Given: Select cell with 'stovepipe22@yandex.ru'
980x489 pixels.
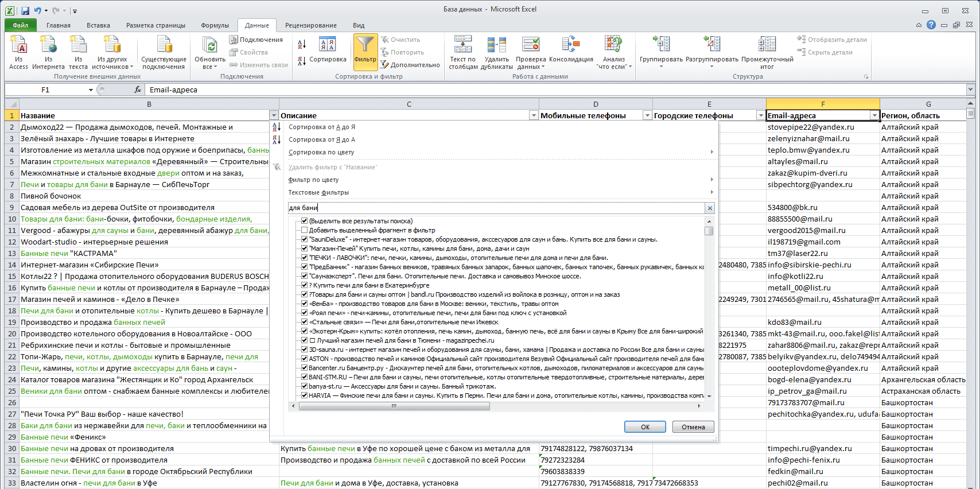Looking at the screenshot, I should coord(823,127).
